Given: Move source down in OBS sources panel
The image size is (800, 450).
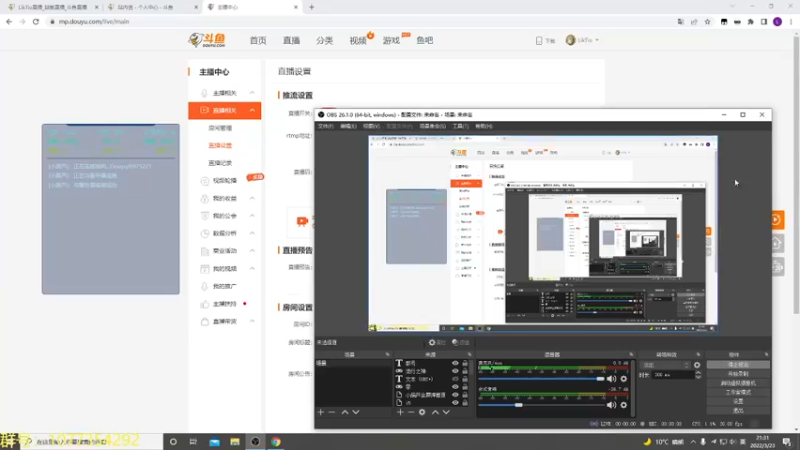Looking at the screenshot, I should [x=446, y=412].
